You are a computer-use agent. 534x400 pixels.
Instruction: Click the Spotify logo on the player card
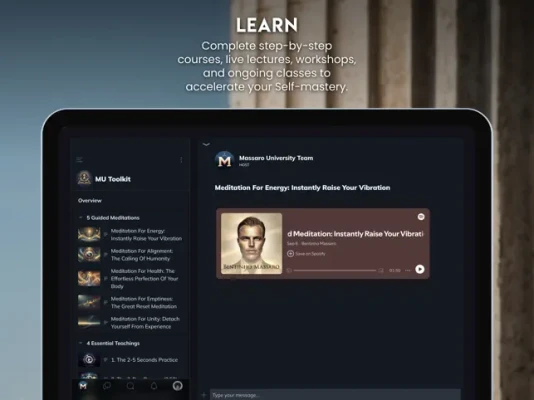(421, 217)
